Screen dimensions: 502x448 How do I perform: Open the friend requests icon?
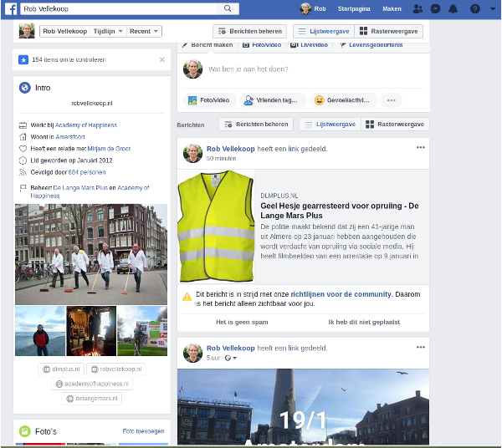tap(417, 8)
